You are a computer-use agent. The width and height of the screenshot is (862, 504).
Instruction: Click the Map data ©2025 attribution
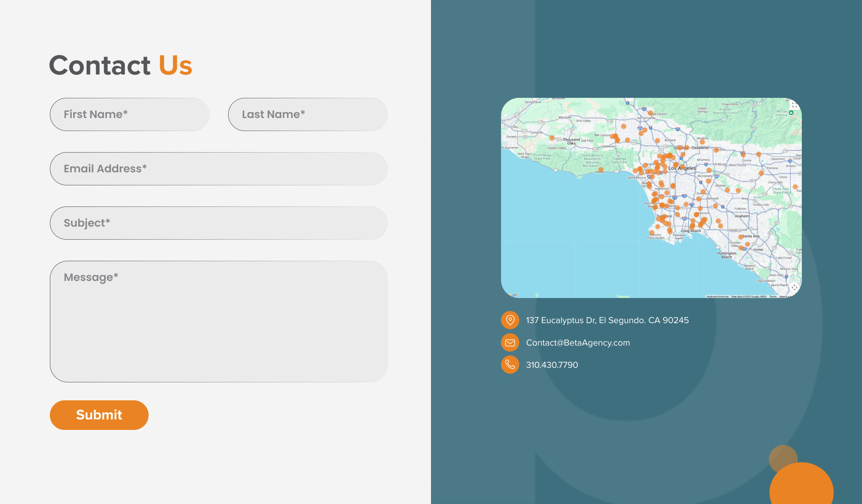[749, 297]
